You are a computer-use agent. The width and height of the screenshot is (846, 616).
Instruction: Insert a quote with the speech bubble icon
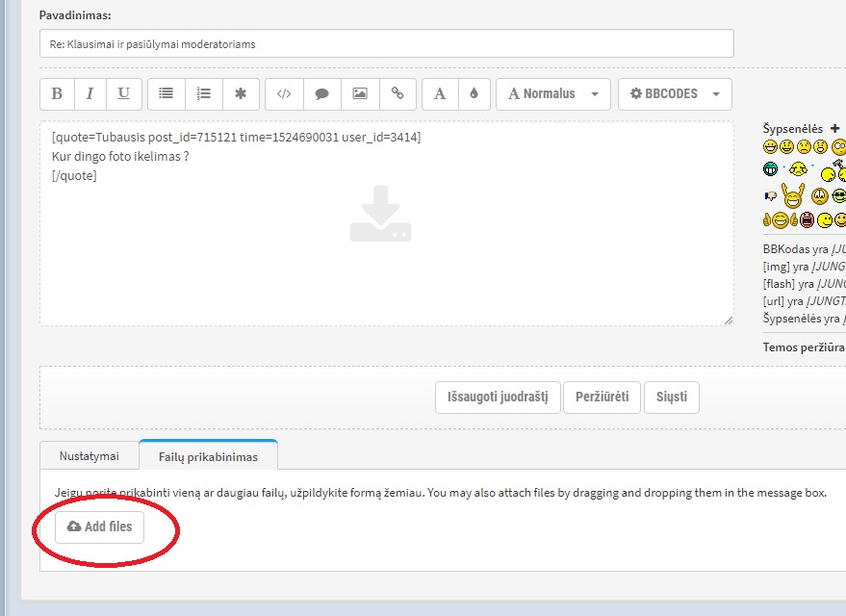click(322, 94)
